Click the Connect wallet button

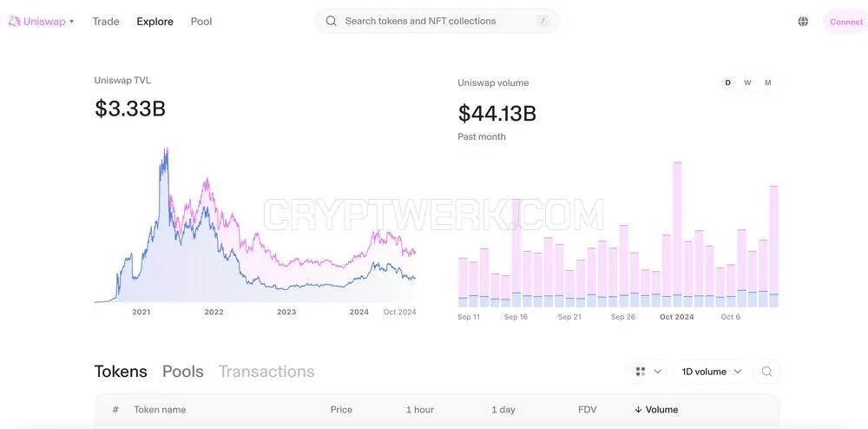coord(845,22)
